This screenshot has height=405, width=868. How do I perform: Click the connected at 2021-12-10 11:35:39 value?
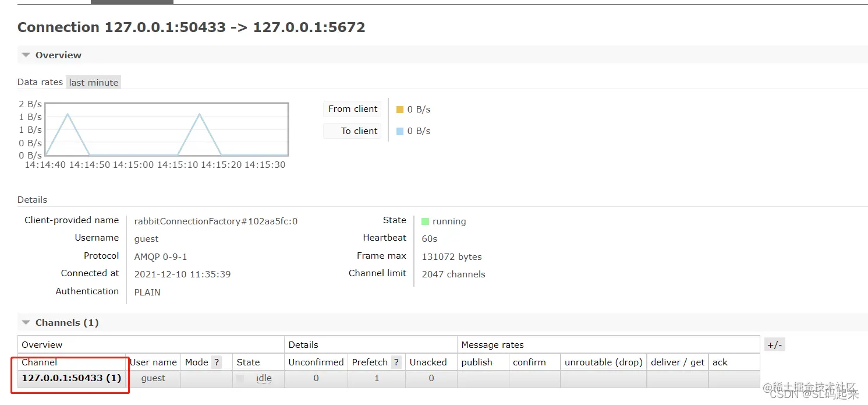182,274
